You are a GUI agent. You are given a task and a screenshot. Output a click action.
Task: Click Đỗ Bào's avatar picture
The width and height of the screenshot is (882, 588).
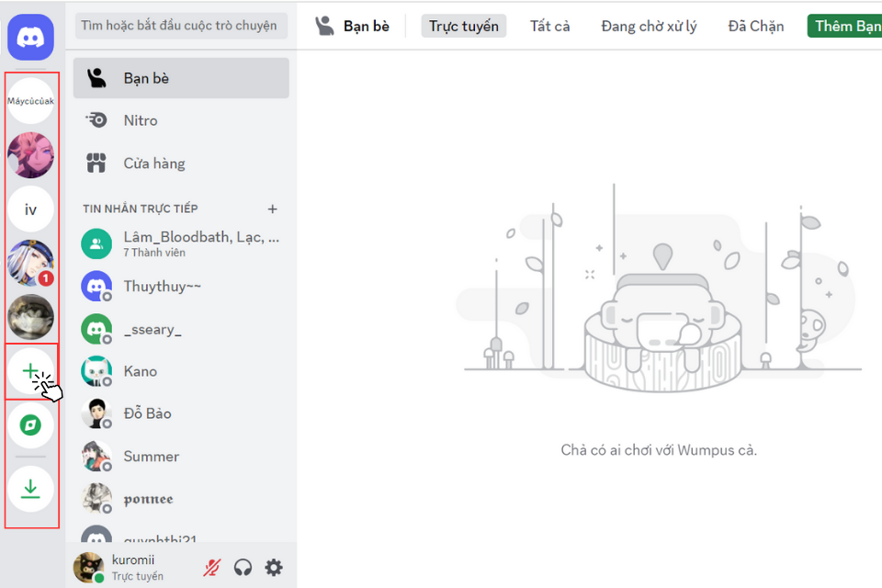(x=96, y=413)
